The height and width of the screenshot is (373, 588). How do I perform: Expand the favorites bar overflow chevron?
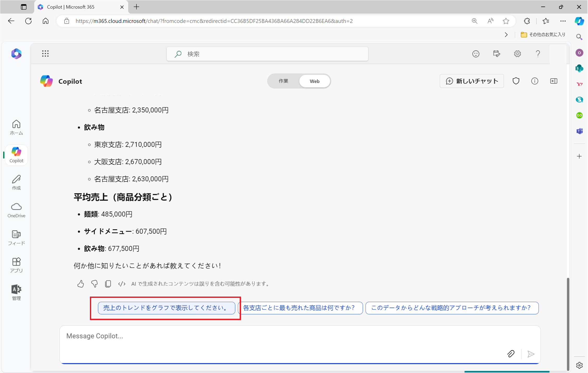[x=506, y=35]
